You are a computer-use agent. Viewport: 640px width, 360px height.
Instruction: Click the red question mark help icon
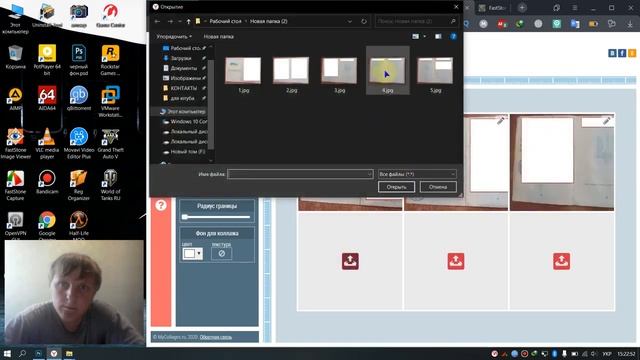point(161,205)
